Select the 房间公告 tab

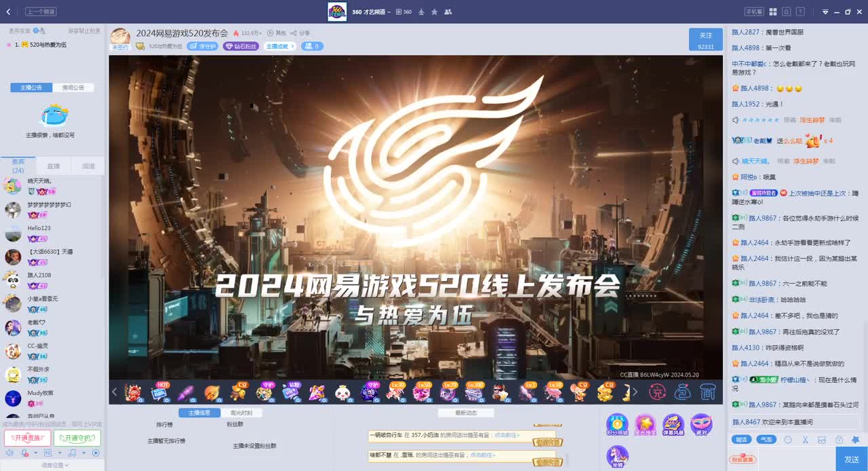(73, 88)
